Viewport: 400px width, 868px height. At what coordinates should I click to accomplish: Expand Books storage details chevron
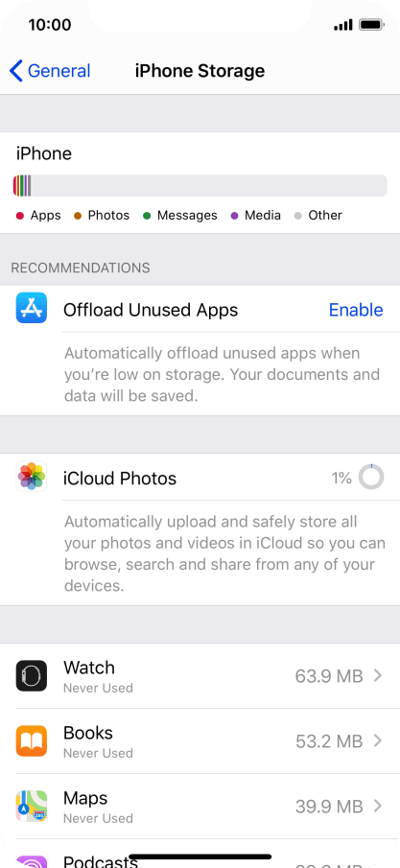378,740
